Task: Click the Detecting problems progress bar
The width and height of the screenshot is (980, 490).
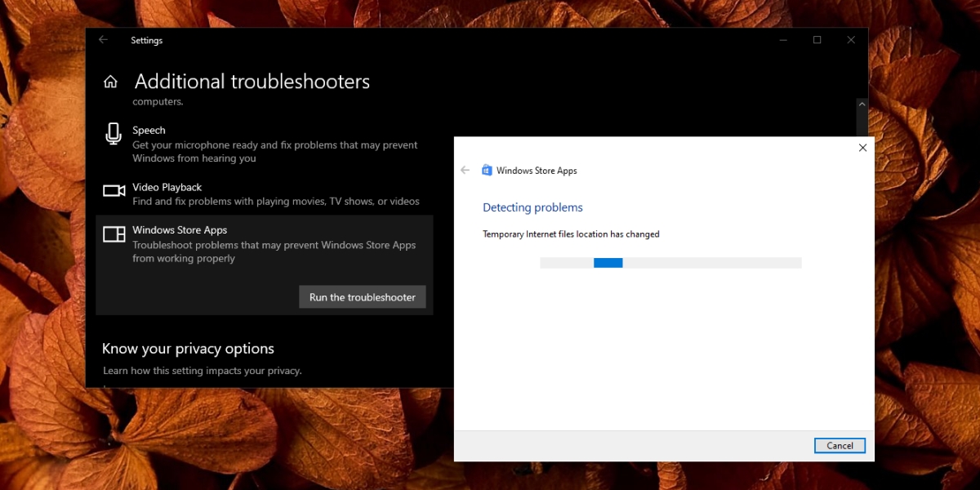Action: (x=670, y=263)
